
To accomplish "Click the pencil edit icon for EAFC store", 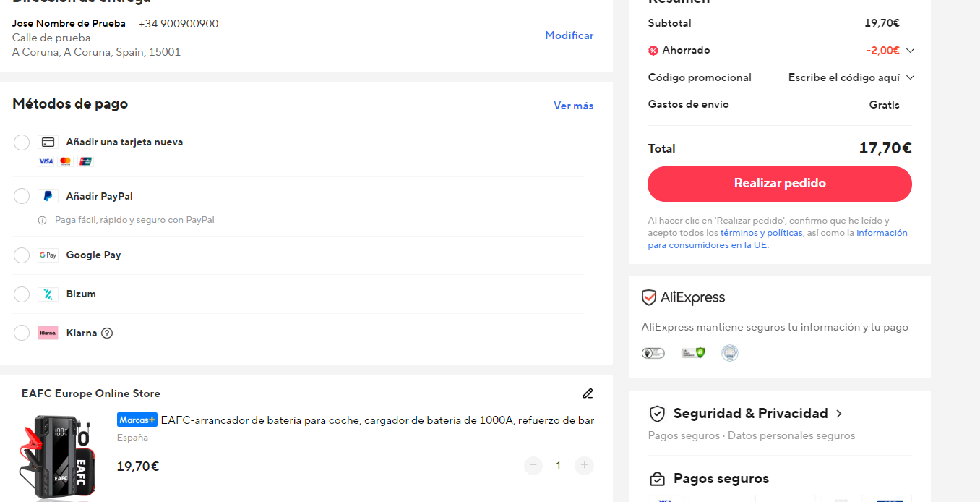I will point(588,393).
